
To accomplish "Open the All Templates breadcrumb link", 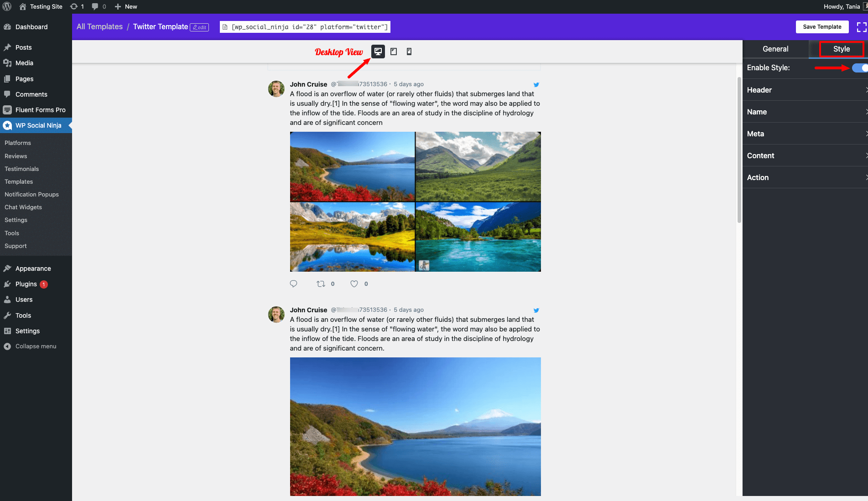I will pos(99,26).
